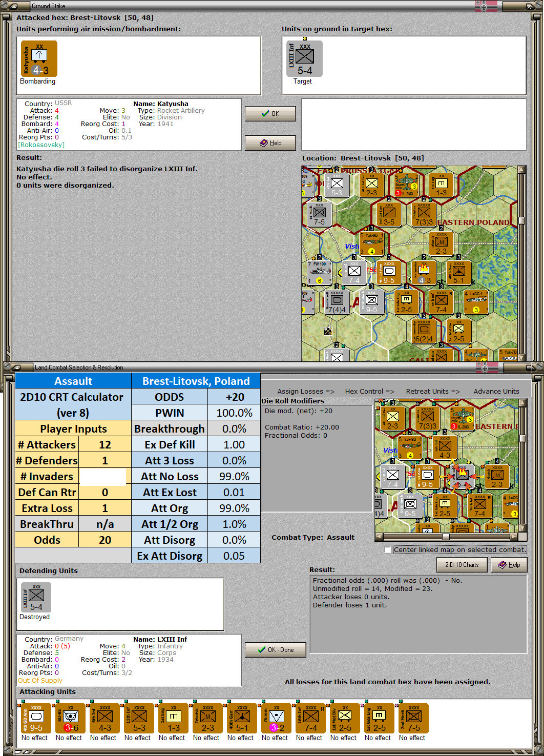Click Land Combat map horizontal scroll thumb
Image resolution: width=544 pixels, height=756 pixels.
click(x=446, y=537)
